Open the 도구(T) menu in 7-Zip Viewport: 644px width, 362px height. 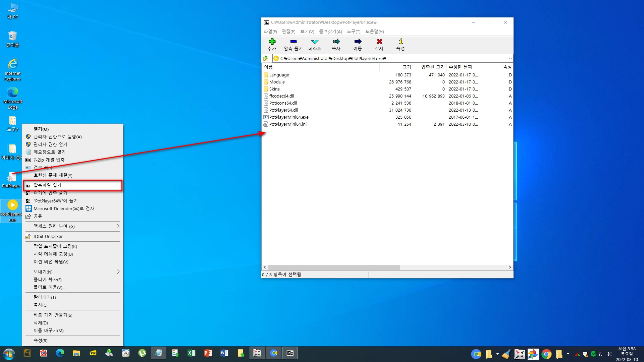pos(354,32)
